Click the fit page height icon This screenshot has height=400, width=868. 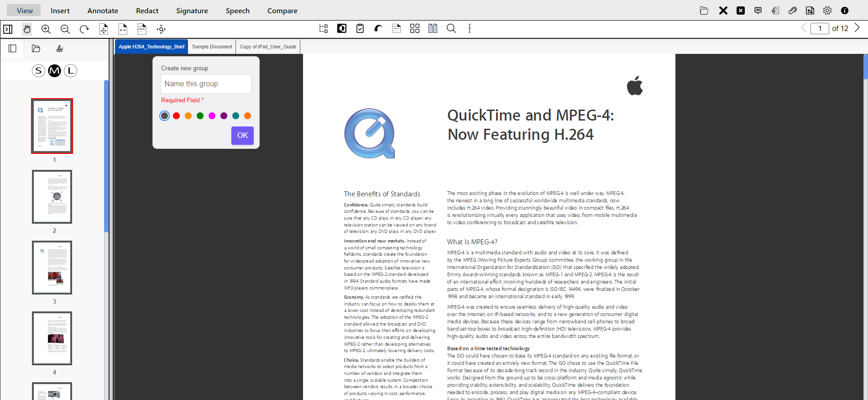pyautogui.click(x=142, y=29)
